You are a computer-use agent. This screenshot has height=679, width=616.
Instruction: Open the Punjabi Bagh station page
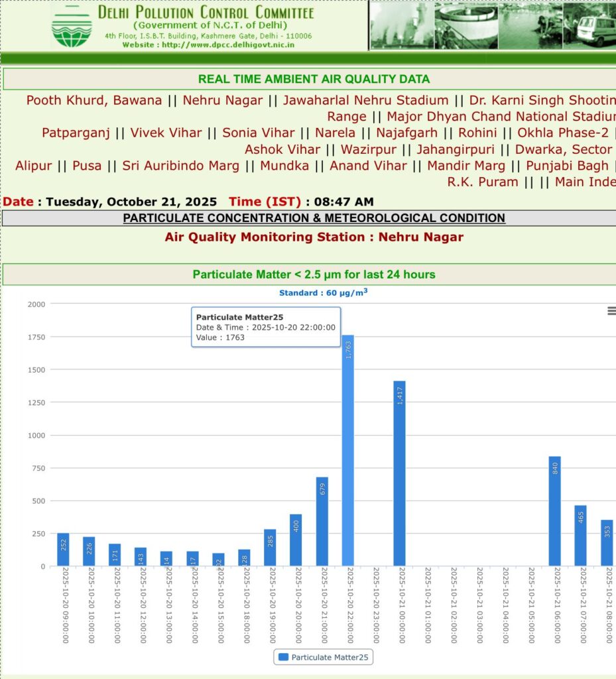566,166
